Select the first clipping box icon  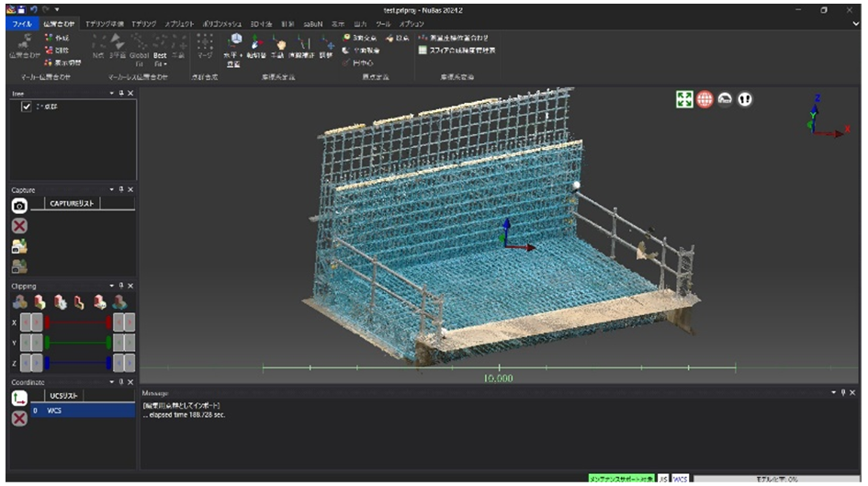point(19,301)
